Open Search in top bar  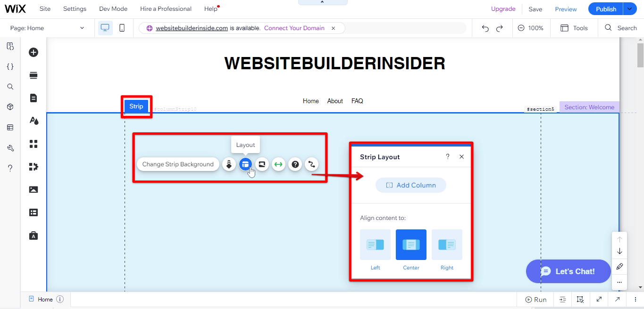coord(621,28)
